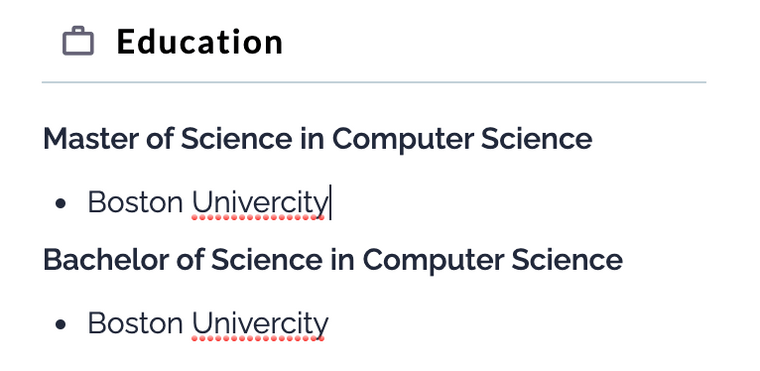The width and height of the screenshot is (760, 371).
Task: Place cursor at end of first Univercity
Action: [x=330, y=203]
